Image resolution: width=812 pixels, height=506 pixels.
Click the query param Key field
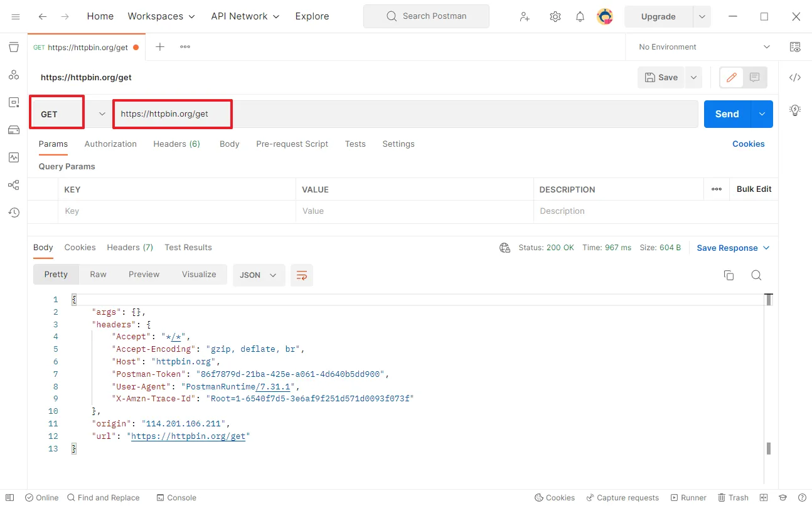(177, 211)
